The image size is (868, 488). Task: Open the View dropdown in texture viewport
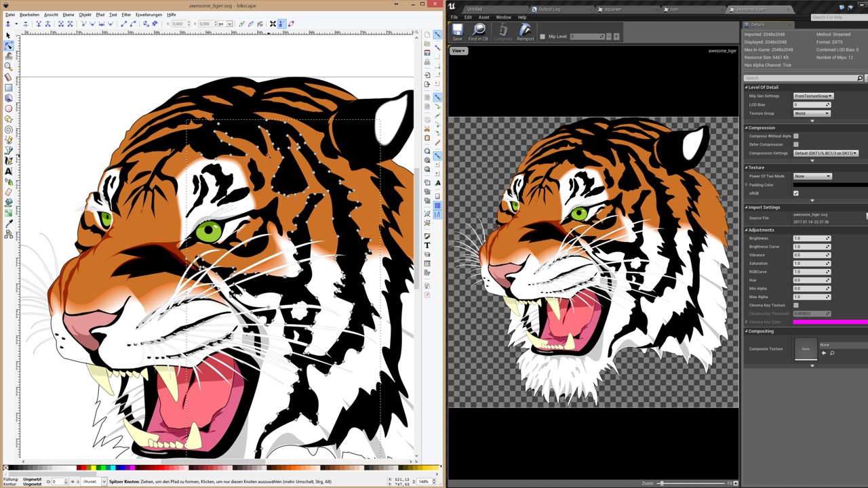pyautogui.click(x=458, y=51)
